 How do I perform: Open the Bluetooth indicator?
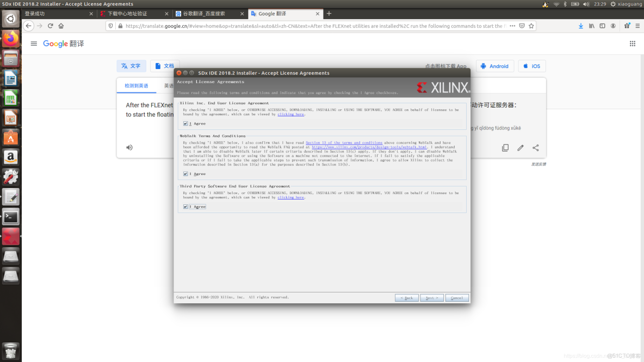coord(565,4)
